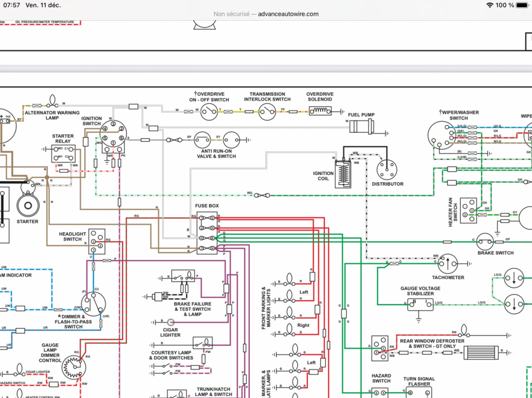Tap the "BRAKE SWITCH" label
The height and width of the screenshot is (398, 532).
point(495,253)
